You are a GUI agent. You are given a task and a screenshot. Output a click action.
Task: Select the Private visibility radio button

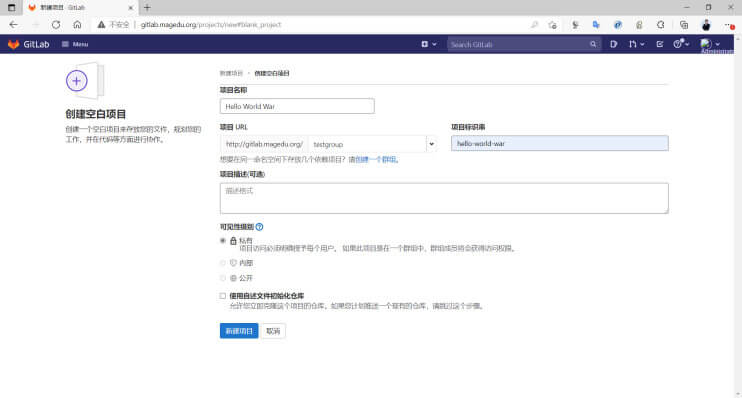[222, 240]
